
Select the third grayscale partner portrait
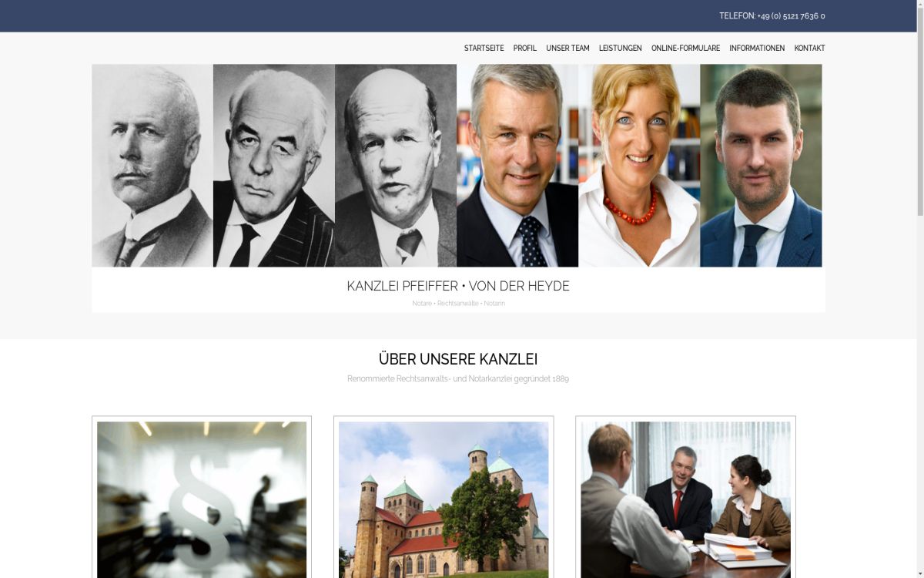395,165
